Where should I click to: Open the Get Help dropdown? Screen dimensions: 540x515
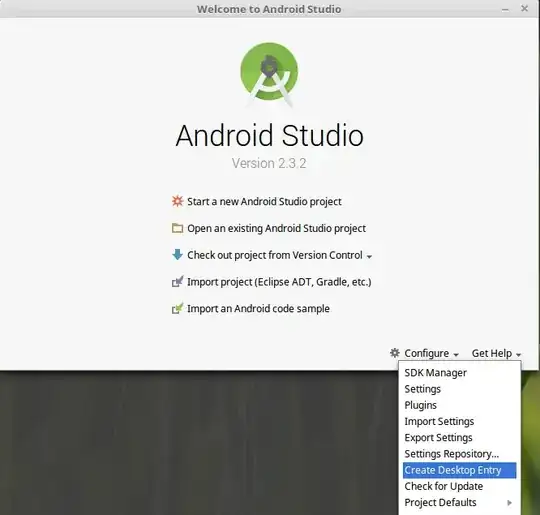coord(496,353)
